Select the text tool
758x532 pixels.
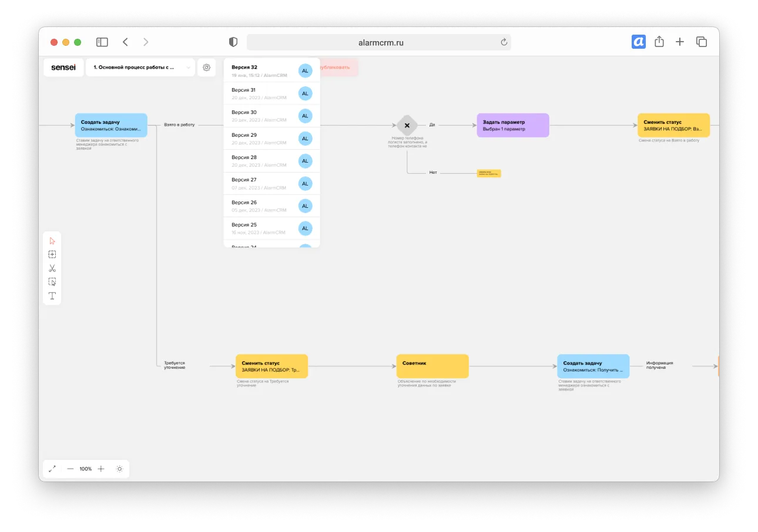pos(52,296)
